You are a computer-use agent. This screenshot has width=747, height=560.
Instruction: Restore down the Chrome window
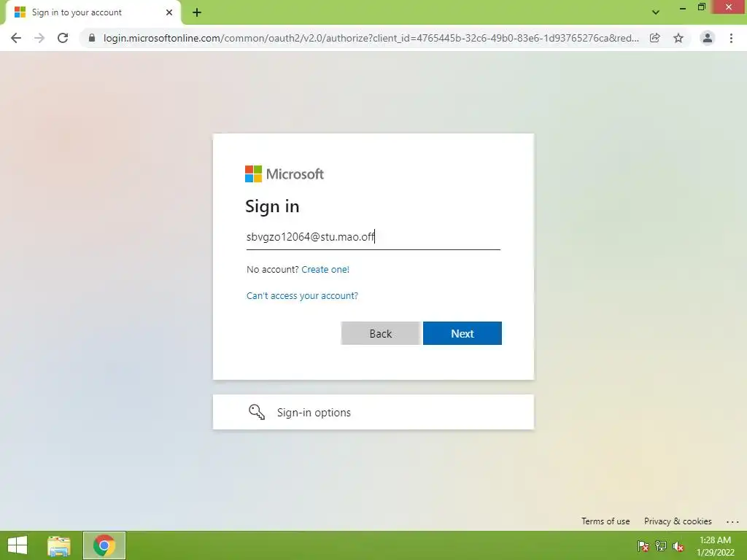click(702, 7)
